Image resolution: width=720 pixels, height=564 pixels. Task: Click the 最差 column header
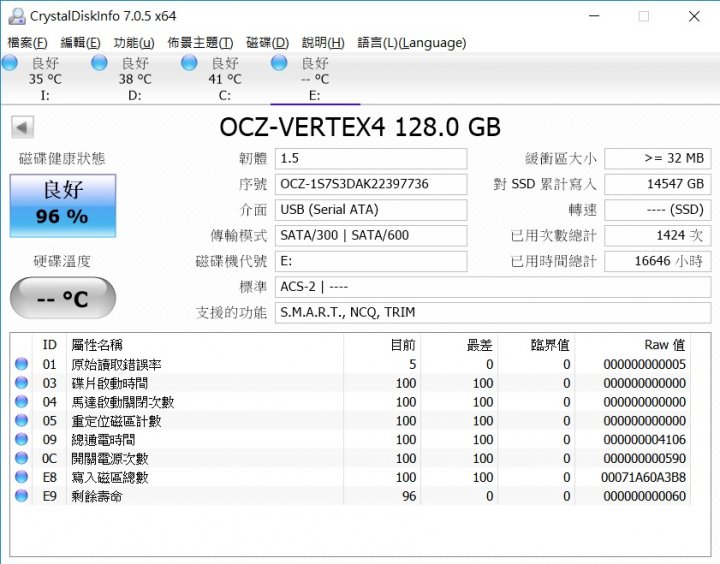point(459,345)
